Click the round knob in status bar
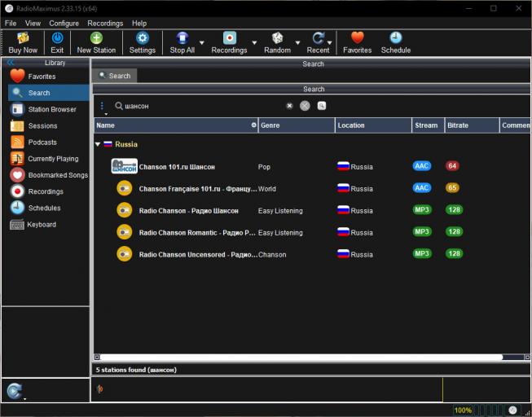The width and height of the screenshot is (532, 417). coord(512,410)
